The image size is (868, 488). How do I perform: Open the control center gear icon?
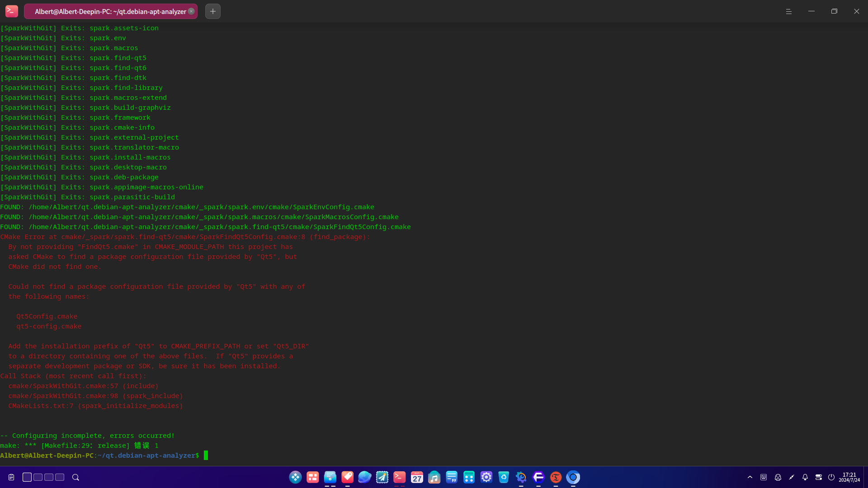tap(486, 477)
